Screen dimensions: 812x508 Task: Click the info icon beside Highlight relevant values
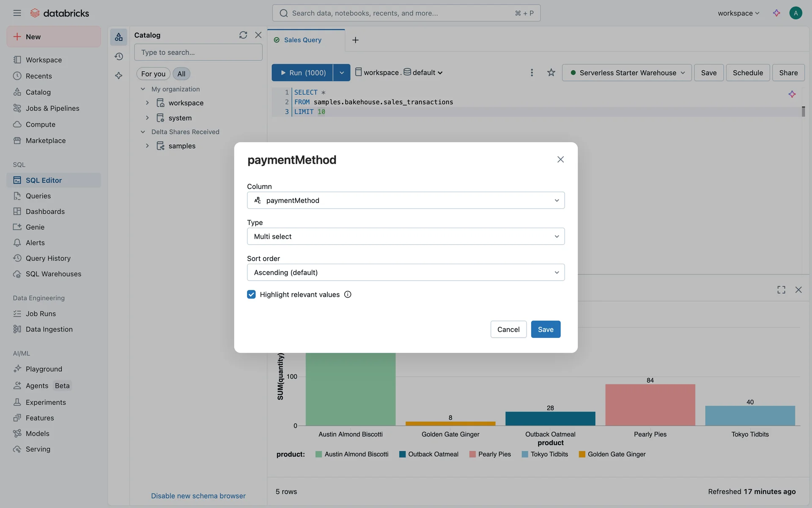(x=348, y=295)
